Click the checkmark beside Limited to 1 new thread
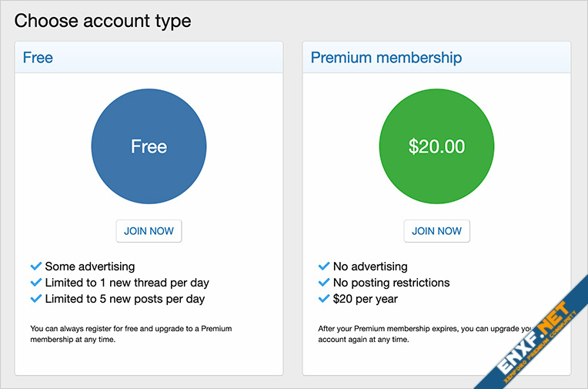The width and height of the screenshot is (588, 389). pyautogui.click(x=35, y=283)
